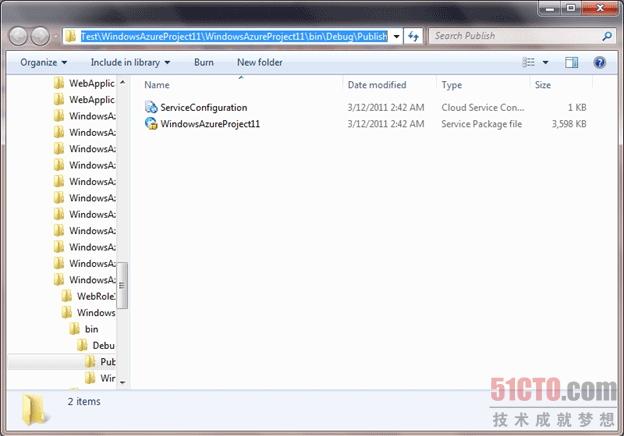The height and width of the screenshot is (436, 624).
Task: Select the Wir folder in tree
Action: point(107,378)
